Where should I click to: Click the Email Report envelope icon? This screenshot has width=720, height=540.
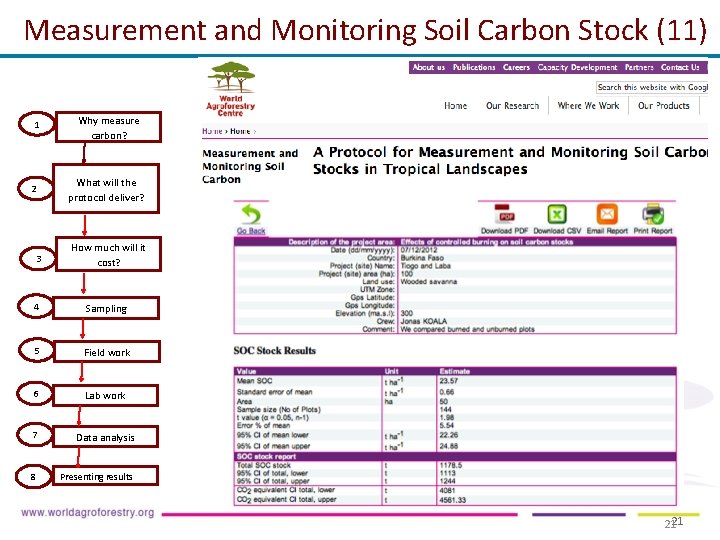point(607,214)
